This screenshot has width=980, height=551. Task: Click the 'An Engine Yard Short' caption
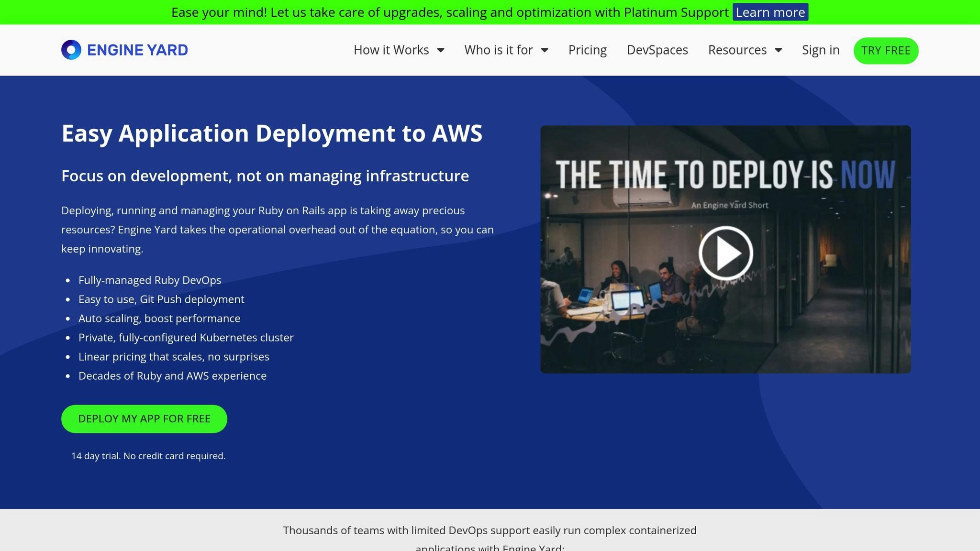click(729, 205)
